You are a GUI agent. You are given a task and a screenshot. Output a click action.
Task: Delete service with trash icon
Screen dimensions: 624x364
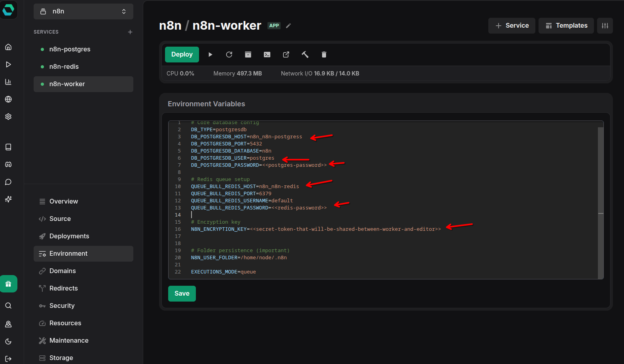pos(324,55)
